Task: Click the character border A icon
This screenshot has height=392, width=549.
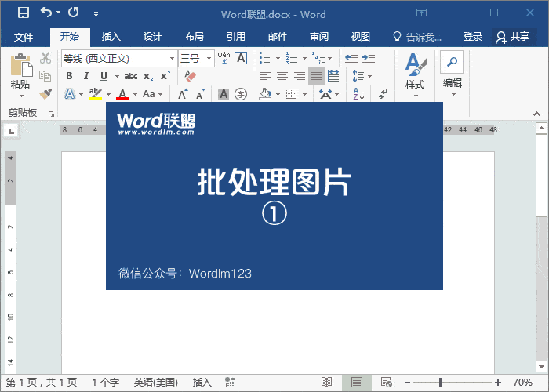Action: 241,58
